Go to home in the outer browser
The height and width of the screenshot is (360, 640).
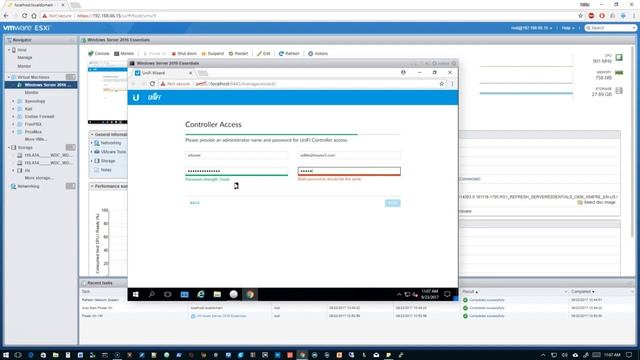pos(34,16)
